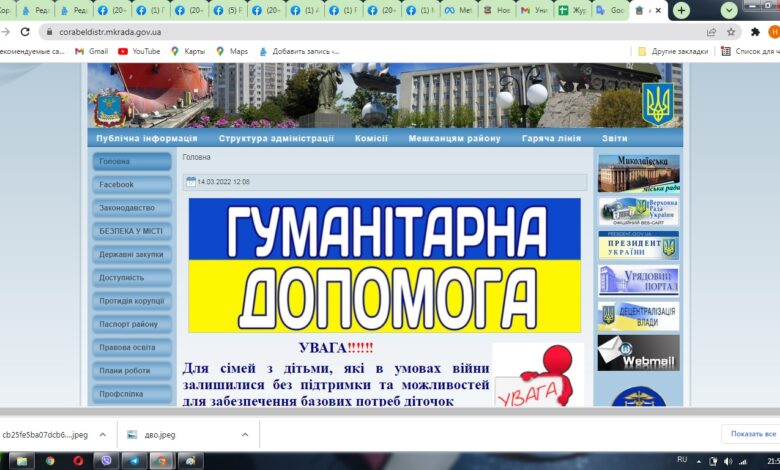
Task: Expand options for cb25fe5ba07dcb6 jpeg download
Action: [102, 435]
